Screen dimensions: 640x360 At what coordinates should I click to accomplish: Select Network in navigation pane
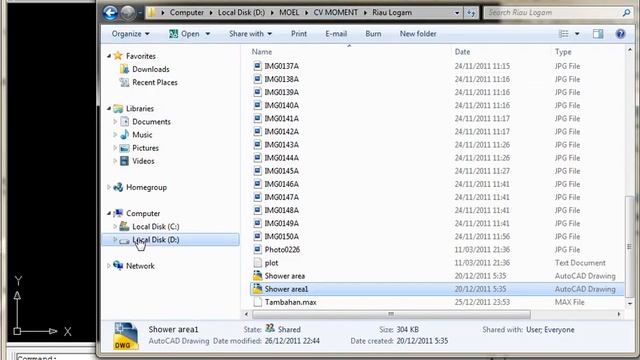[x=140, y=266]
